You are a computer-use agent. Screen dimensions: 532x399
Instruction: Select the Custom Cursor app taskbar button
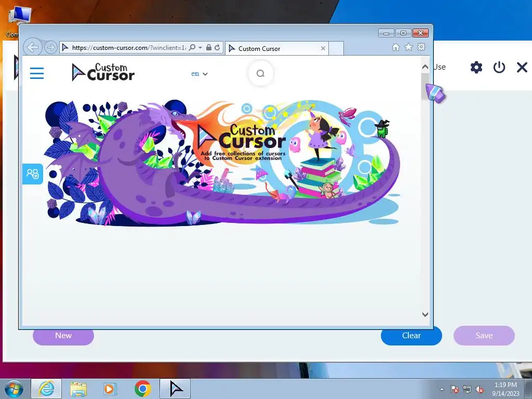point(175,389)
